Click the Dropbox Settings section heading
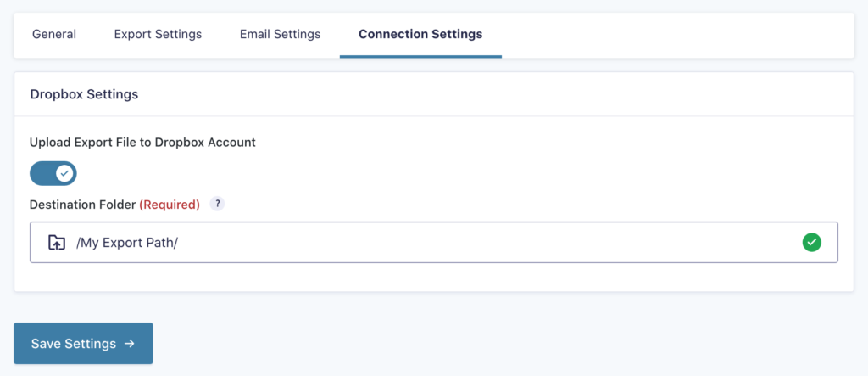Image resolution: width=868 pixels, height=376 pixels. pos(84,94)
